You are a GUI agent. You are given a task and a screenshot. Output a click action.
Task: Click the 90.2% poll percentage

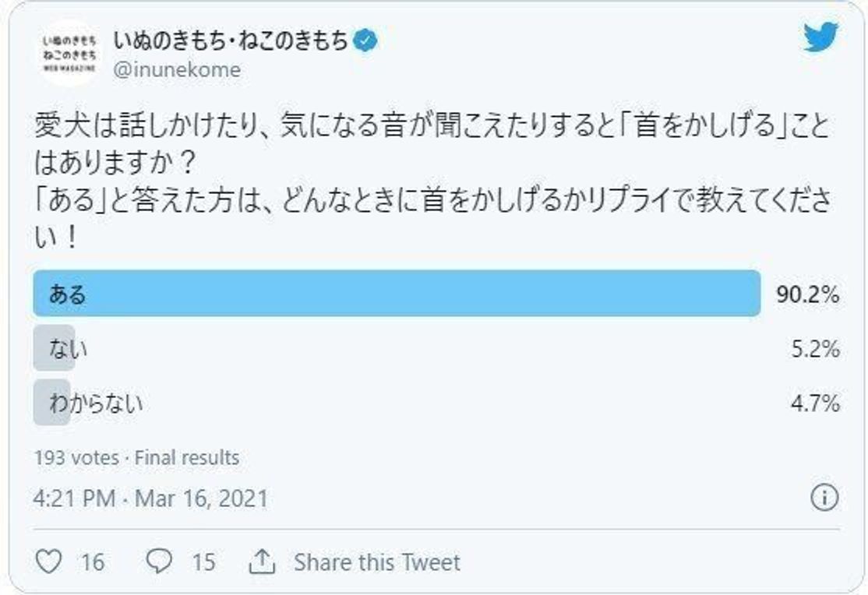(807, 294)
